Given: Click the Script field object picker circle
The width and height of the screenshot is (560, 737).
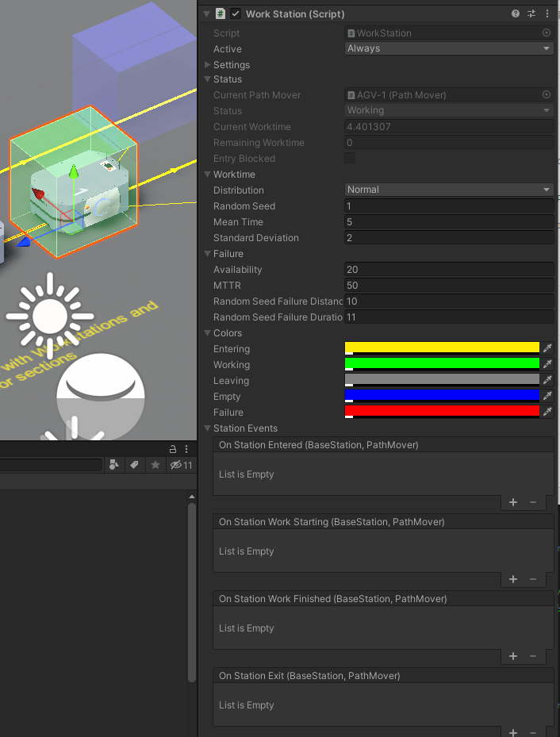Looking at the screenshot, I should 546,33.
